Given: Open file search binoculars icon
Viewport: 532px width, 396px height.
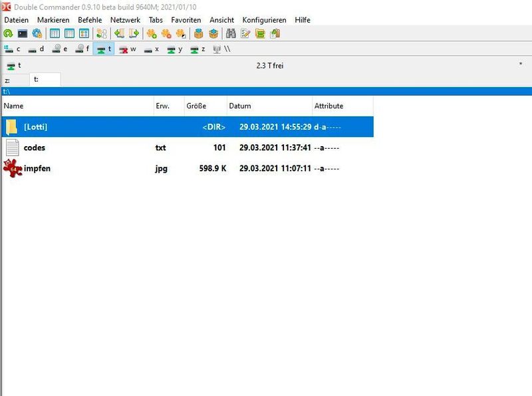Looking at the screenshot, I should pos(231,34).
